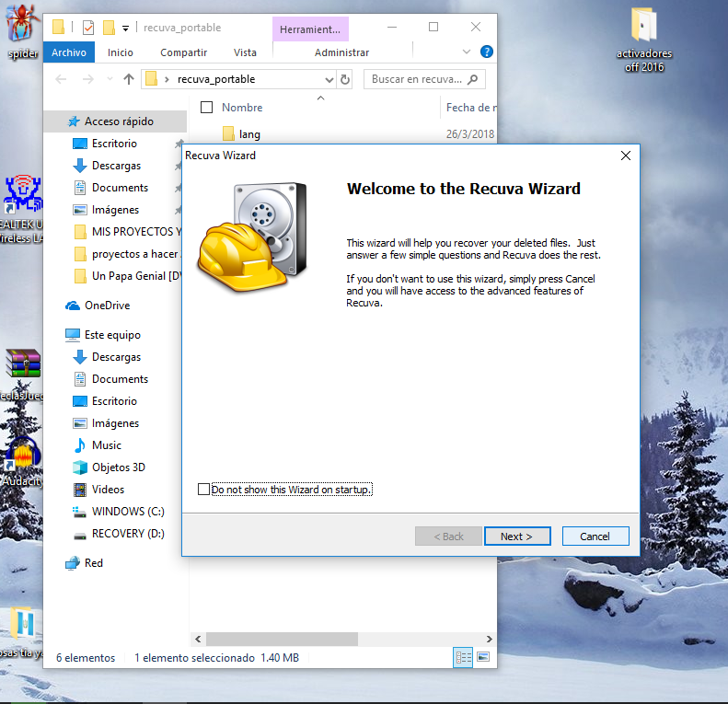
Task: Open Objetos 3D folder
Action: pos(119,467)
